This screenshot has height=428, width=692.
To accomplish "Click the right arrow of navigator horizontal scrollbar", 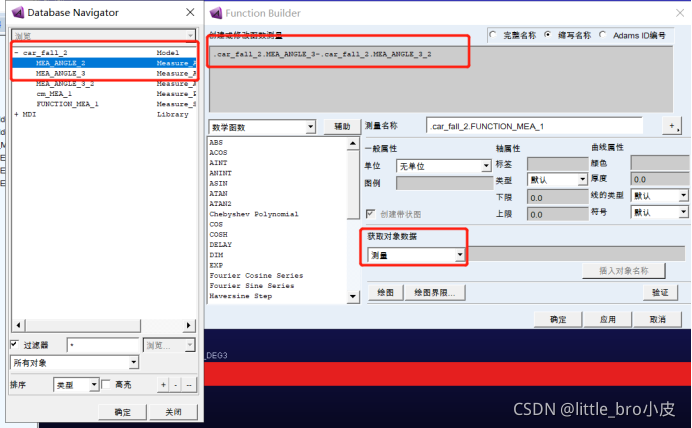I will pyautogui.click(x=194, y=326).
